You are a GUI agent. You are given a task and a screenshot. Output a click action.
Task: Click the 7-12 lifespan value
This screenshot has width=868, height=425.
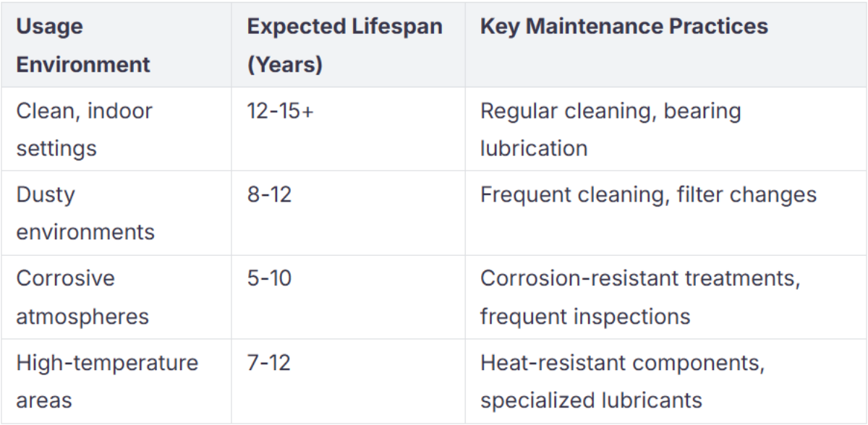pos(268,362)
